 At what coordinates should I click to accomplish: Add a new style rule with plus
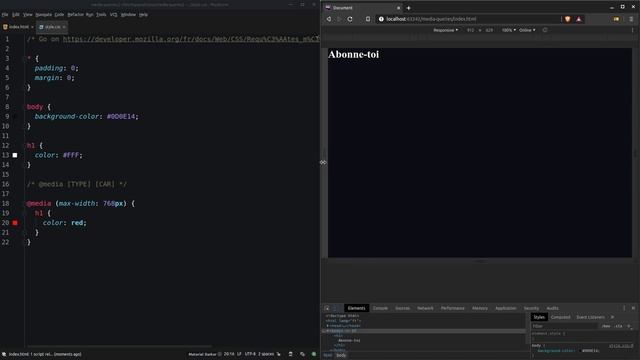(x=629, y=326)
